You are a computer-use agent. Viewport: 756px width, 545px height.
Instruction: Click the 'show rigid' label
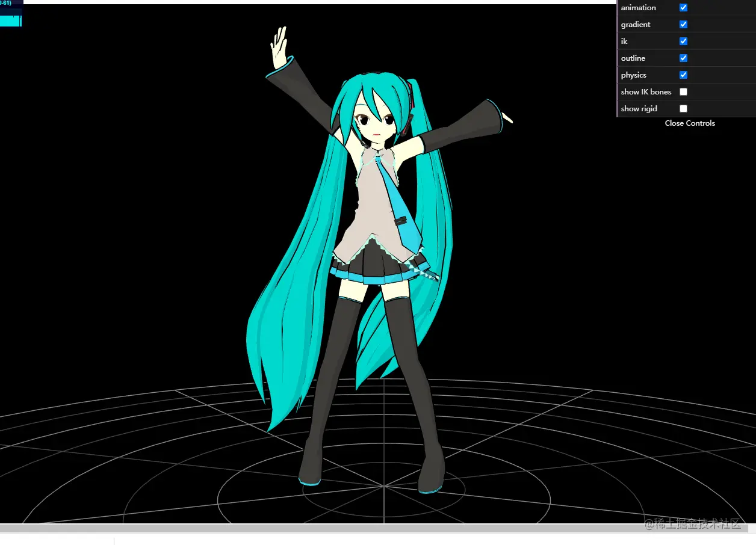pos(639,109)
